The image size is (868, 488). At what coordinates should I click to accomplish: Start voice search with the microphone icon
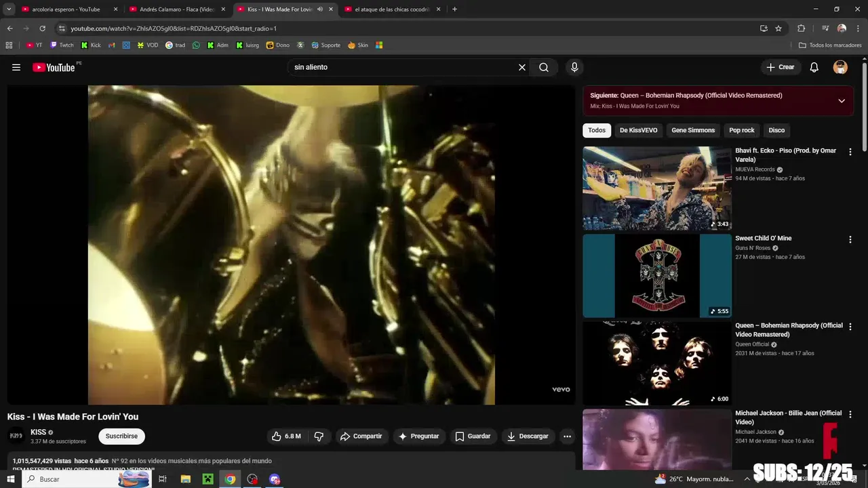click(574, 67)
